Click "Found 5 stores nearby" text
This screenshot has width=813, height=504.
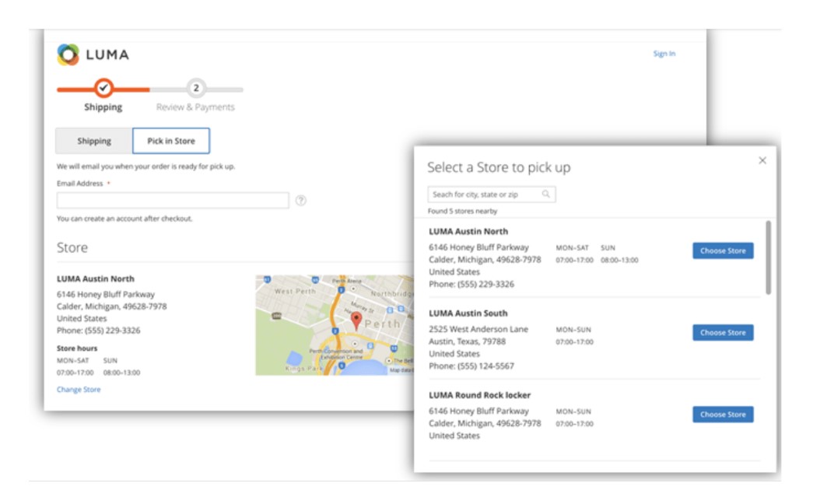click(x=462, y=211)
